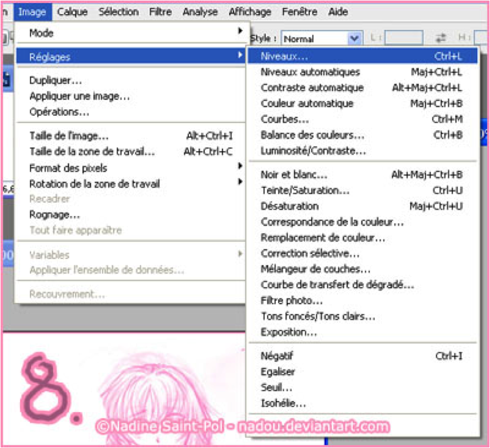
Task: Click the swap width and height icon
Action: (441, 38)
